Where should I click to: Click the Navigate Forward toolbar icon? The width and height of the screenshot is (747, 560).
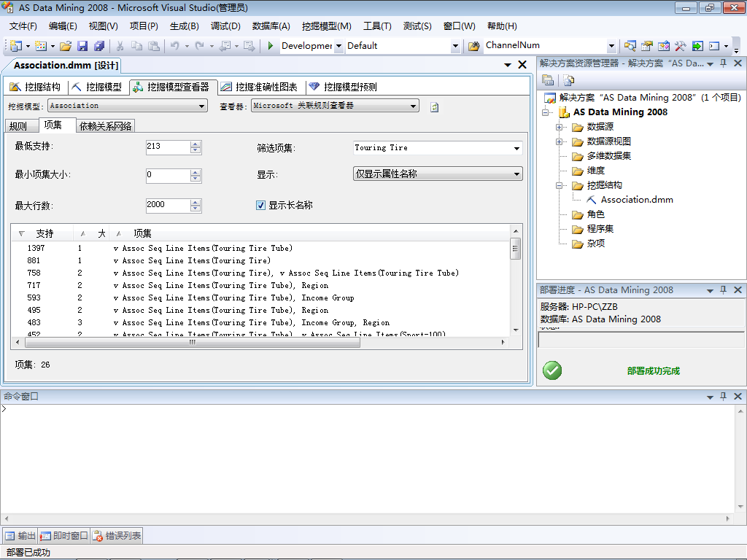(249, 46)
